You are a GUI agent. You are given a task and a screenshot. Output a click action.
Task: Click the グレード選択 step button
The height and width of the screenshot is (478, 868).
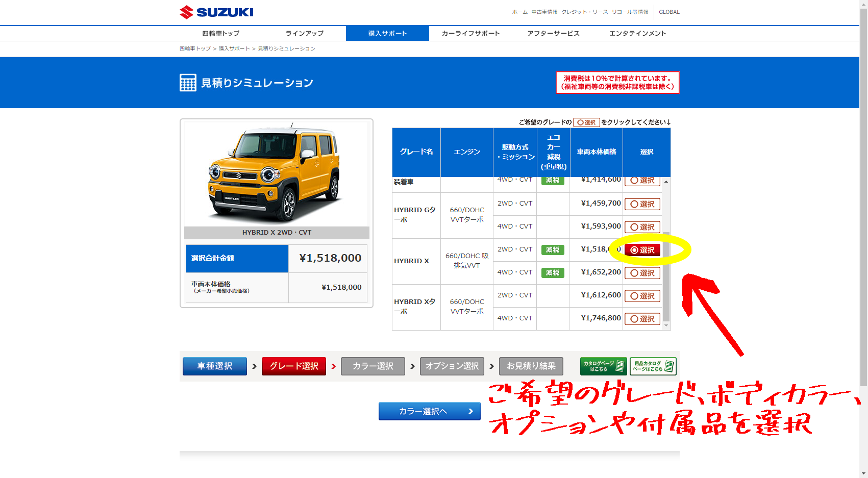(294, 366)
